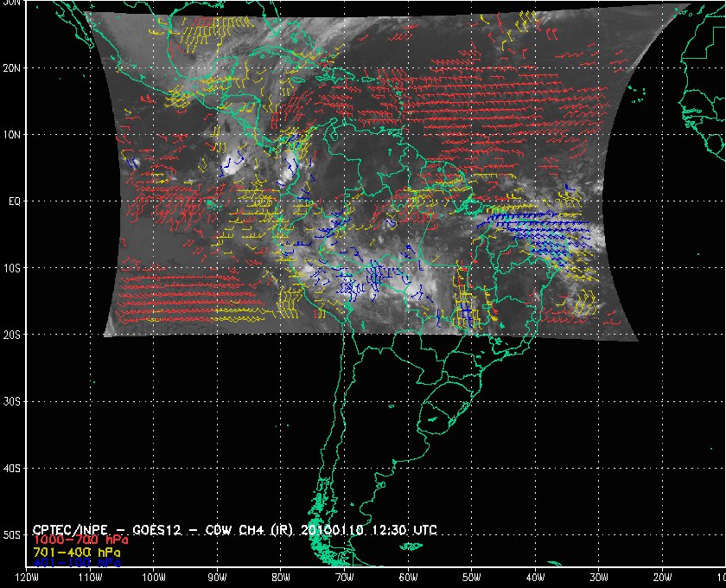Click the 20W longitude label
This screenshot has width=726, height=588.
(x=662, y=578)
